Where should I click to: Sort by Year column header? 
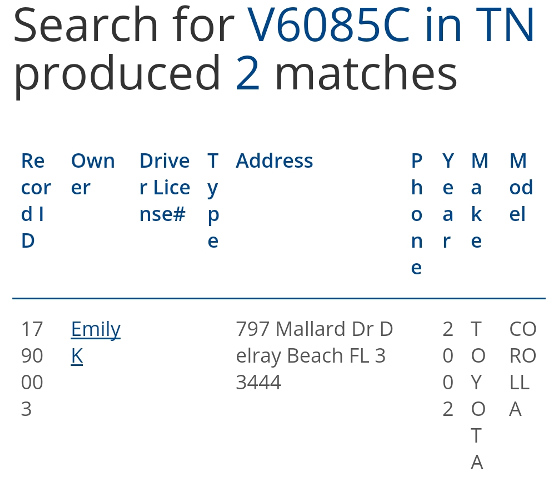point(448,201)
